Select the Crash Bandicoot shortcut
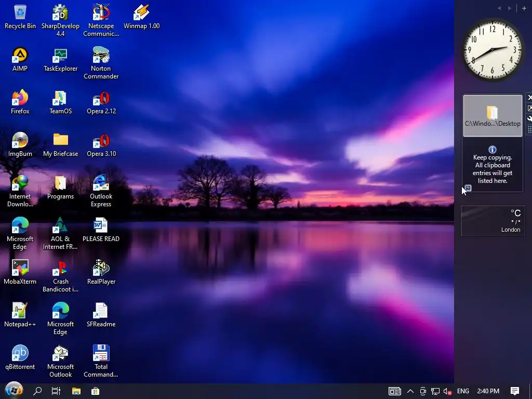Image resolution: width=532 pixels, height=399 pixels. [x=60, y=276]
